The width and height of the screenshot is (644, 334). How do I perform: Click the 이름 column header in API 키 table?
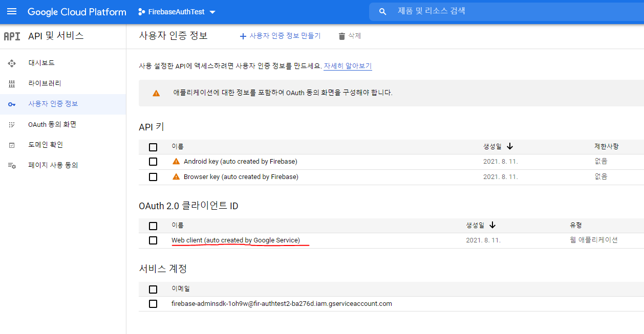(178, 147)
